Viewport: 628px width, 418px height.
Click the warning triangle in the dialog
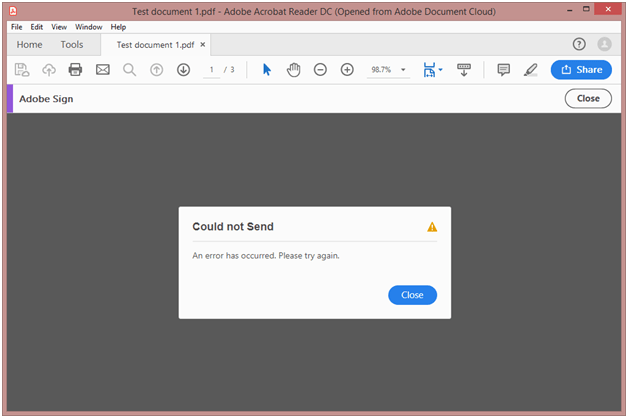432,227
